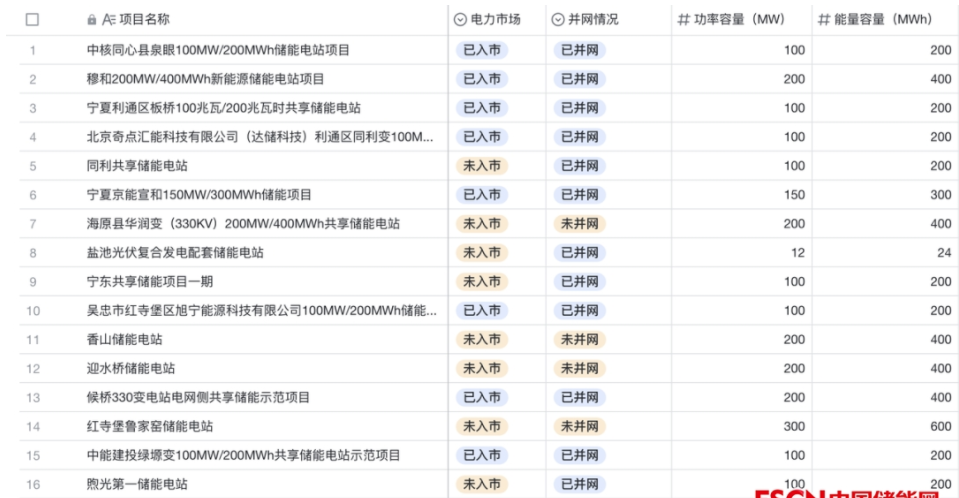Click the lock icon beside 项目名称
959x498 pixels.
[92, 20]
